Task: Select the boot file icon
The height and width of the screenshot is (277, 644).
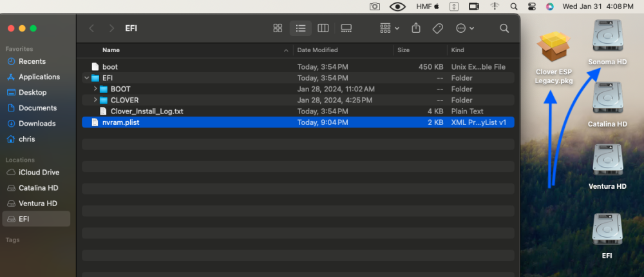Action: 95,66
